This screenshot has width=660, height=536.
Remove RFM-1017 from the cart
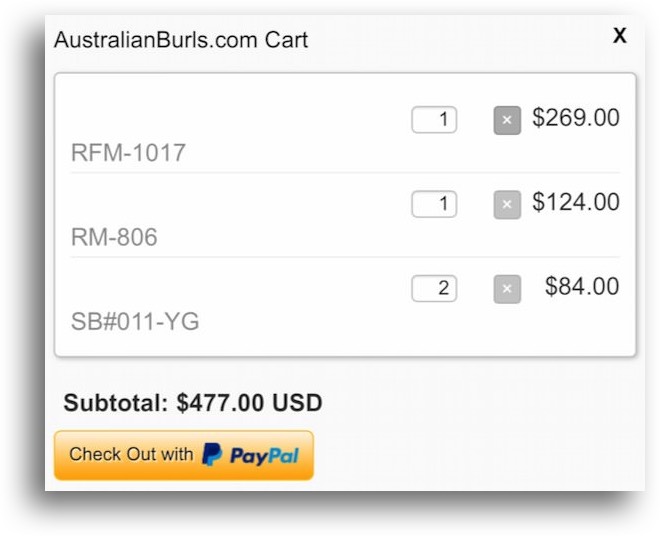point(507,120)
